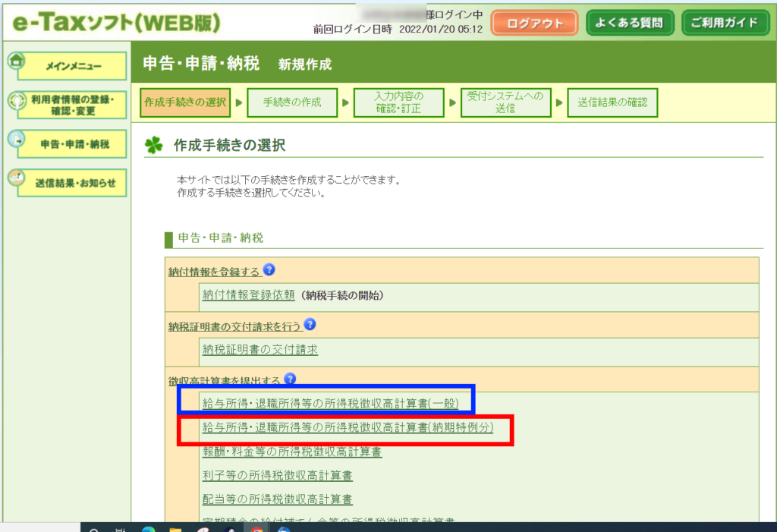Open help icon next to 納付情報を登録する
Image resolution: width=777 pixels, height=532 pixels.
[x=269, y=270]
